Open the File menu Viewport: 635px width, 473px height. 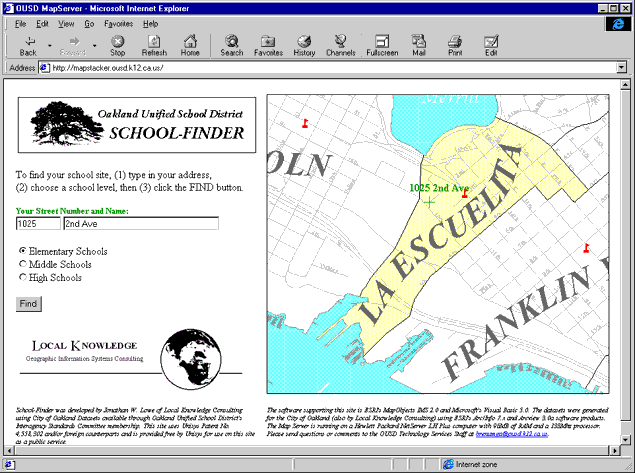pyautogui.click(x=20, y=24)
